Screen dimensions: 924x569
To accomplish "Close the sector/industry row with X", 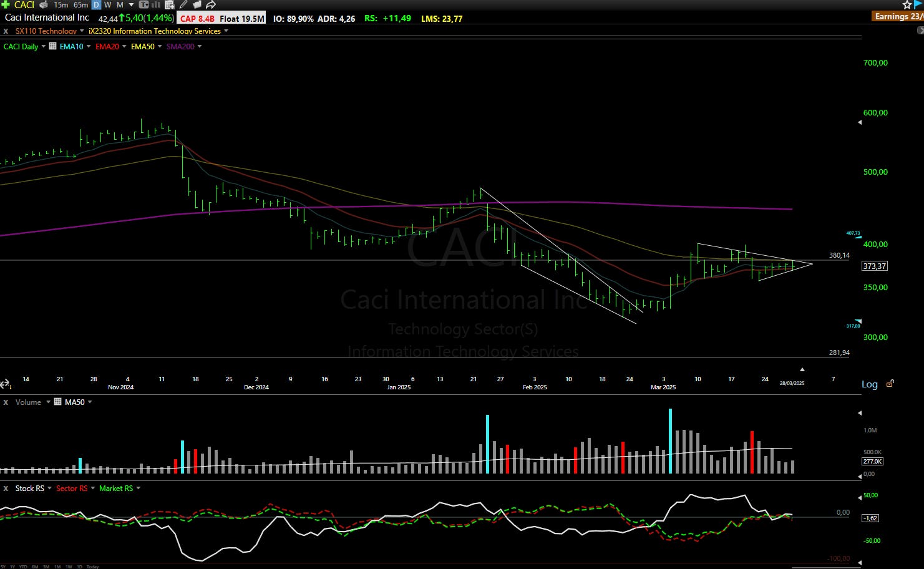I will click(6, 31).
